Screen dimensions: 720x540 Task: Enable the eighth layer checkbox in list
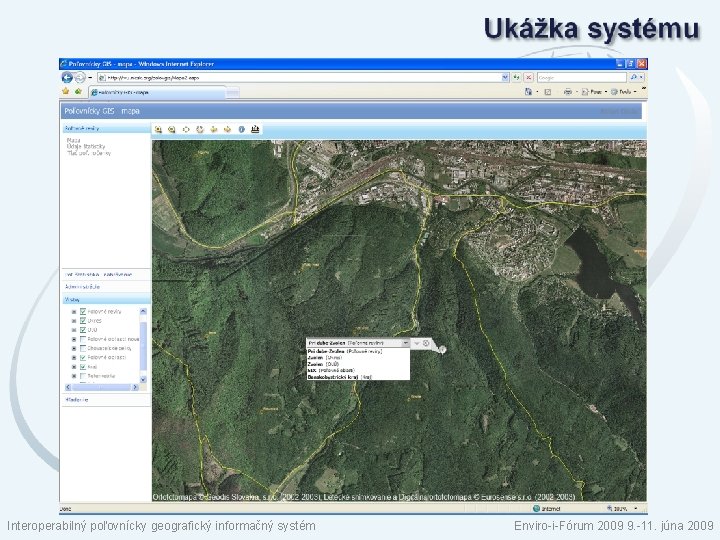tap(83, 376)
